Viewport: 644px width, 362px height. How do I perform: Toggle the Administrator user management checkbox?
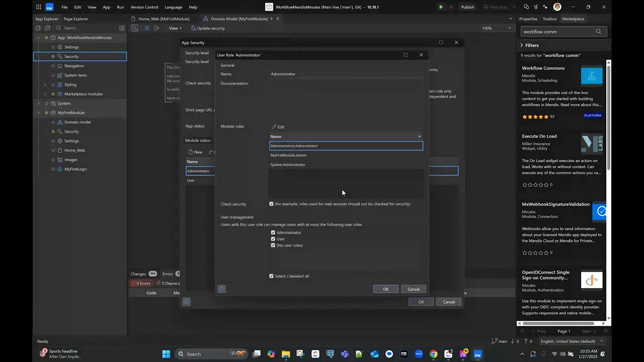click(273, 233)
